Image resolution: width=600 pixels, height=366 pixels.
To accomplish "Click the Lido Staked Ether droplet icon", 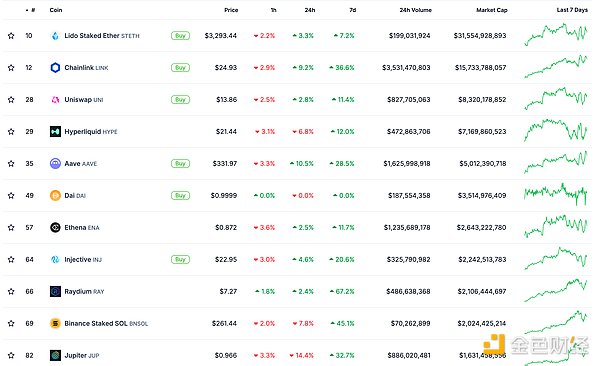I will tap(55, 36).
